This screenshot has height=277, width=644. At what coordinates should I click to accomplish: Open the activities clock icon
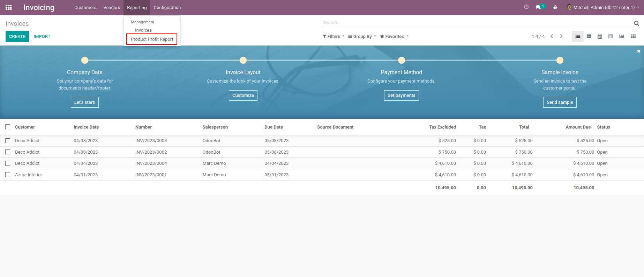pyautogui.click(x=526, y=7)
